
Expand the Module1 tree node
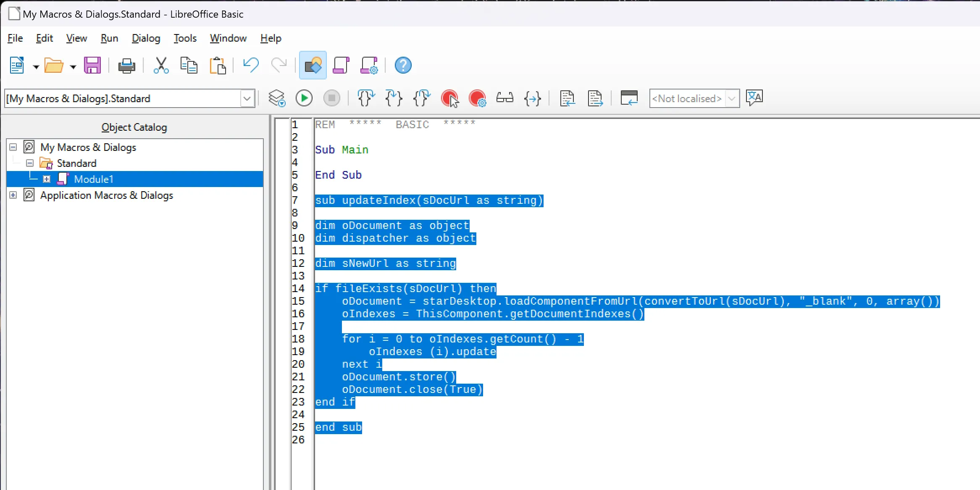[x=47, y=179]
